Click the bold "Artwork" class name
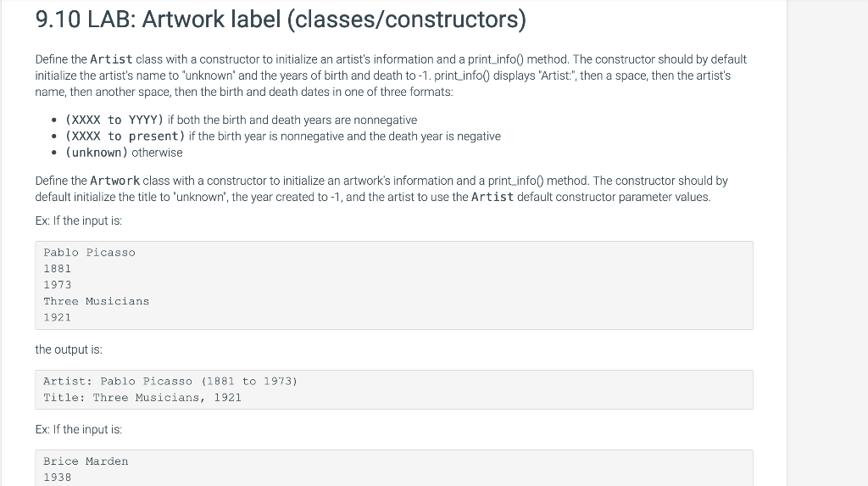Image resolution: width=868 pixels, height=486 pixels. [115, 181]
